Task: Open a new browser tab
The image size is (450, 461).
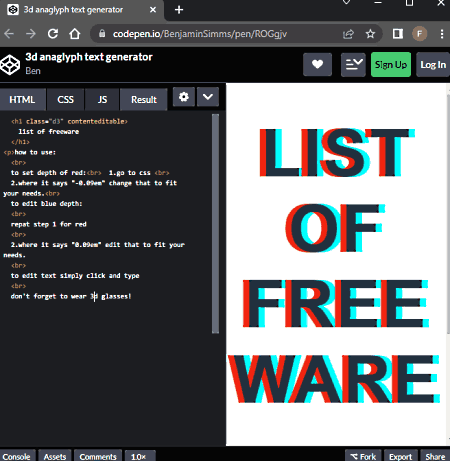Action: (x=179, y=10)
